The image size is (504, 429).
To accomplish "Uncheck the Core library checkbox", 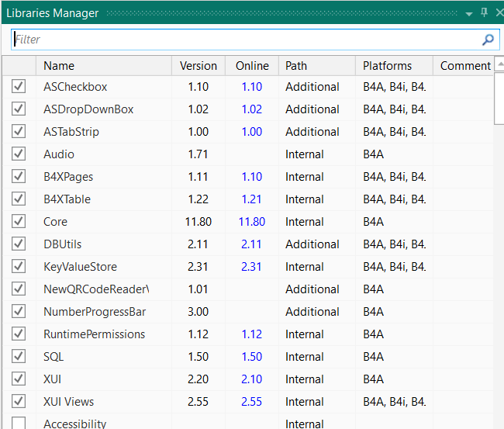I will point(19,222).
